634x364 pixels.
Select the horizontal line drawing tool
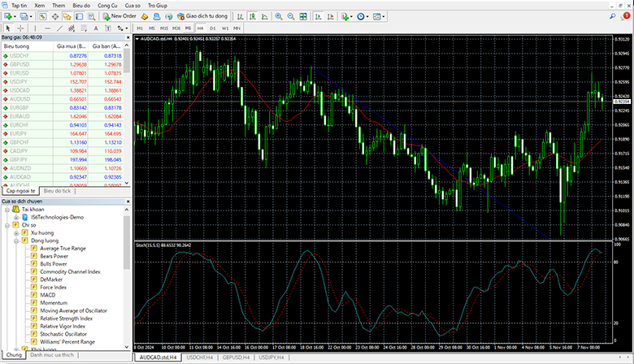tap(47, 28)
